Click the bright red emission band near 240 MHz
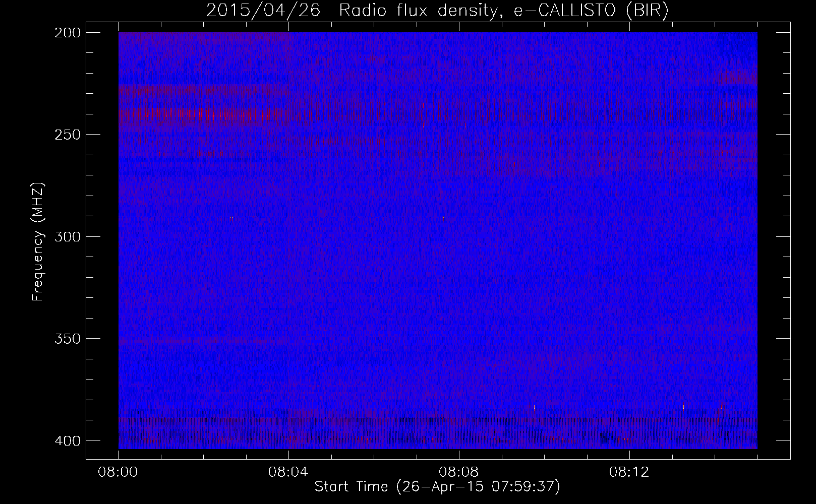 203,115
